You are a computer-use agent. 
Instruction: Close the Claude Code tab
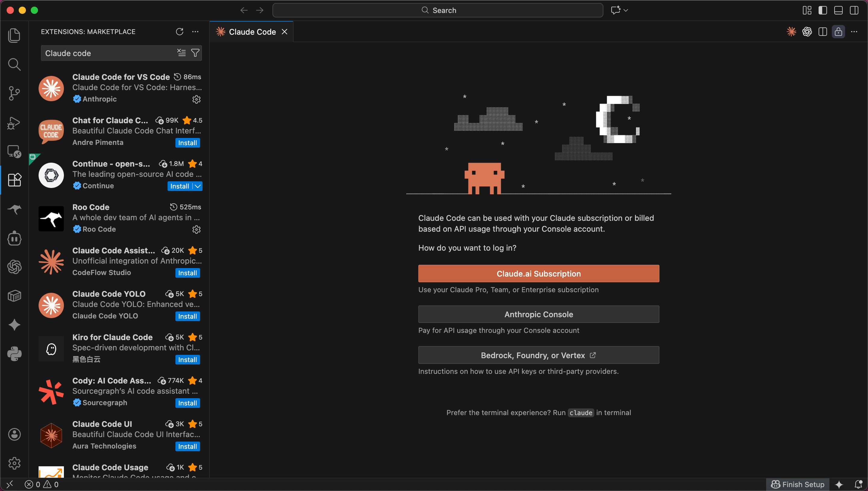click(285, 32)
